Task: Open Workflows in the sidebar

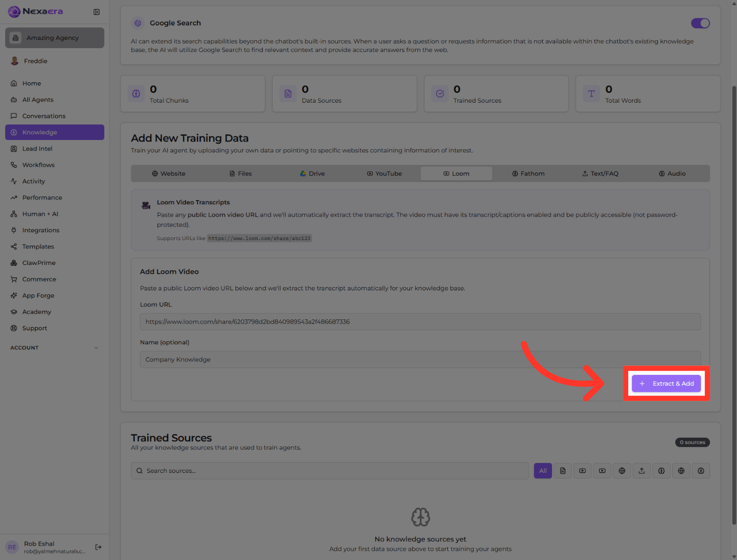Action: click(x=55, y=165)
